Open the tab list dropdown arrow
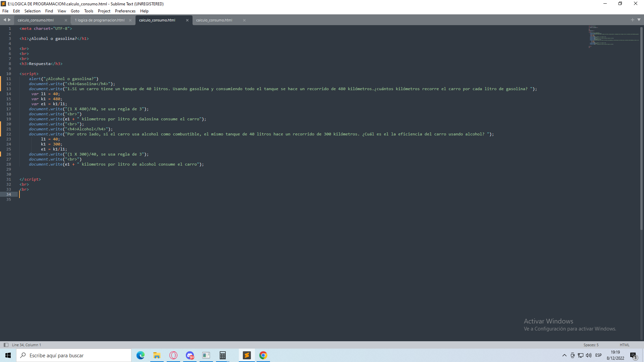644x362 pixels. coord(639,20)
